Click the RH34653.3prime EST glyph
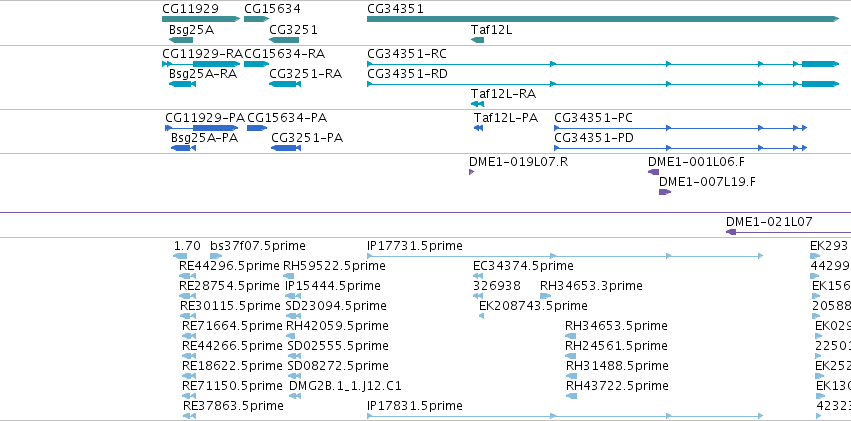 545,296
